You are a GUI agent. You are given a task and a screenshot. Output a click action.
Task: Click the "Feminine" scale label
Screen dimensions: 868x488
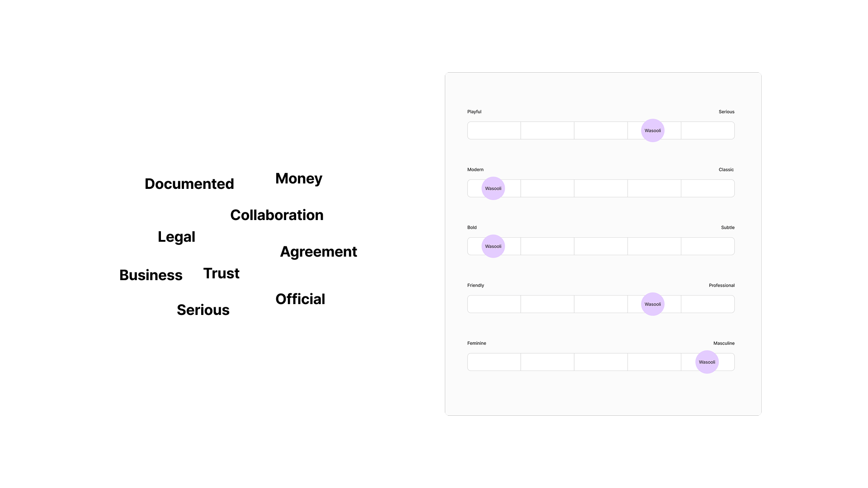coord(476,343)
